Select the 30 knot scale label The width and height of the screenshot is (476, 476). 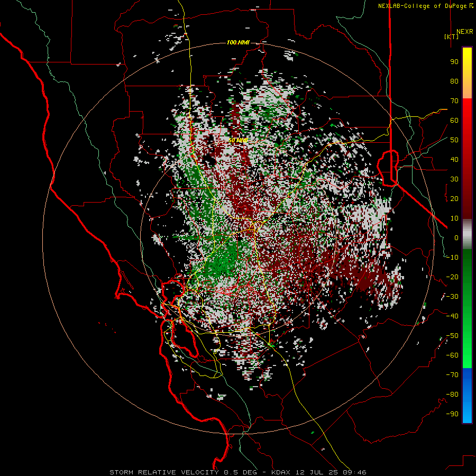454,179
